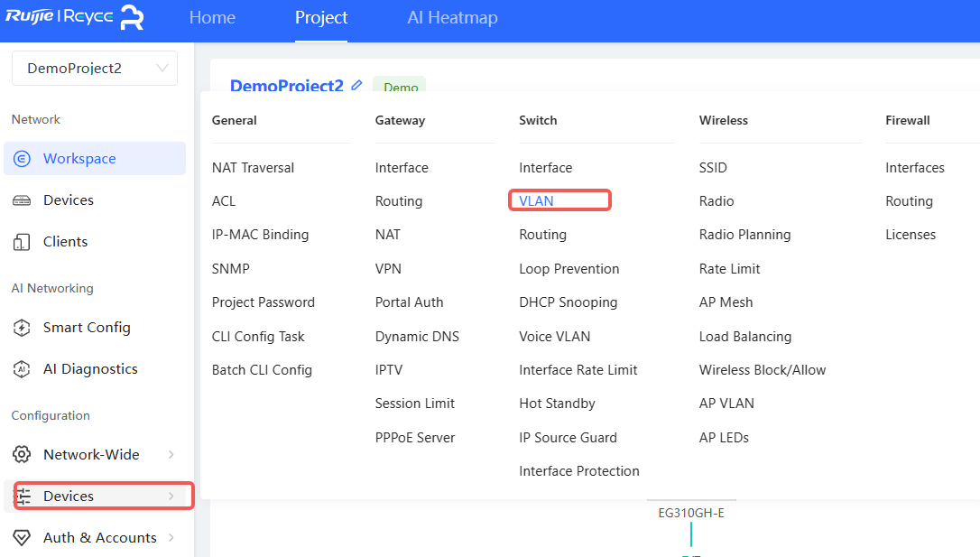
Task: Open NAT Traversal in General column
Action: [x=253, y=168]
